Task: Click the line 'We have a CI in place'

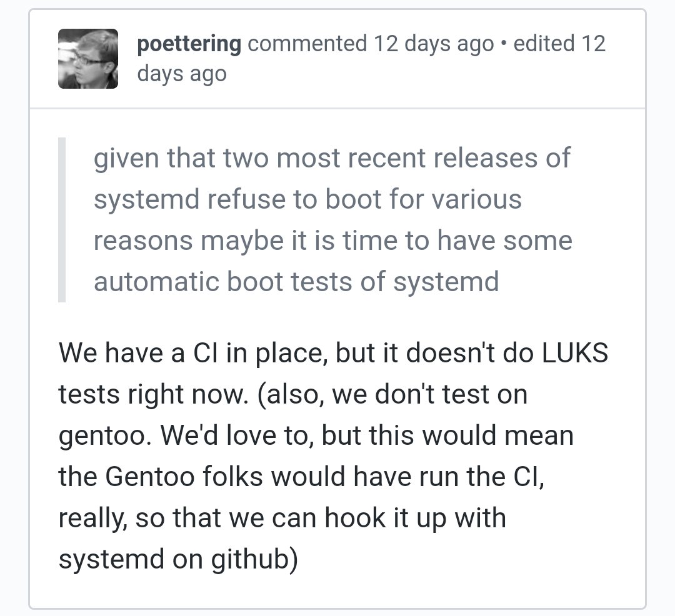Action: [194, 354]
